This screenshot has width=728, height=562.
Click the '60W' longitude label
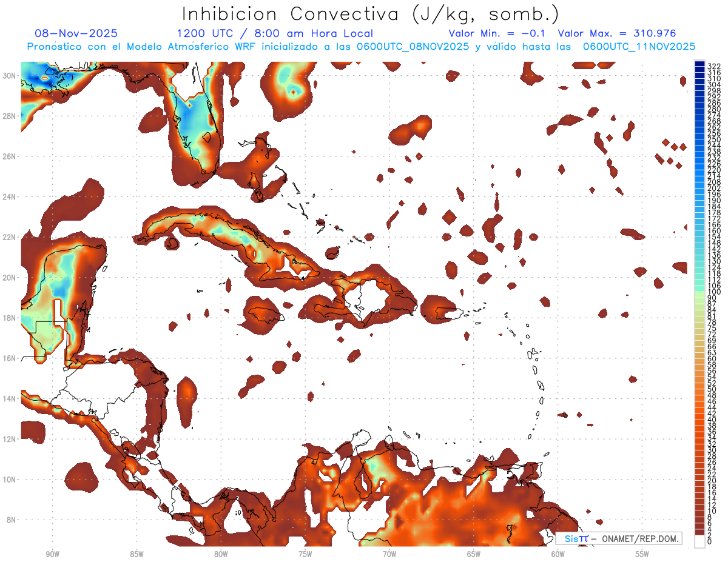click(x=558, y=554)
